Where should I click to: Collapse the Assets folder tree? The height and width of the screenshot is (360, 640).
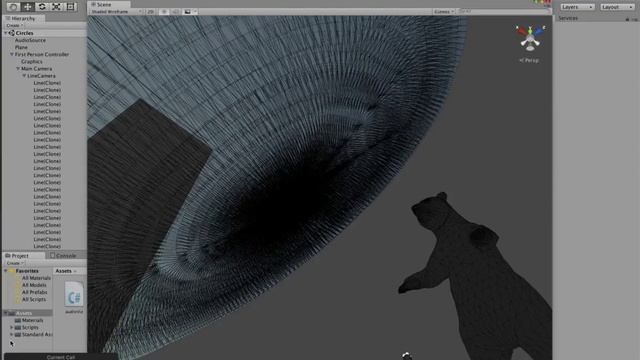[x=5, y=313]
